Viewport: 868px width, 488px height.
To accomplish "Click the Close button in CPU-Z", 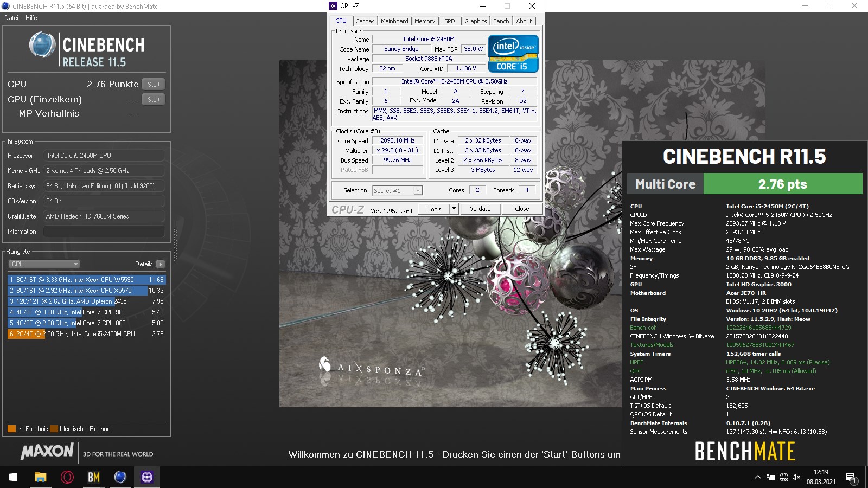I will (522, 209).
